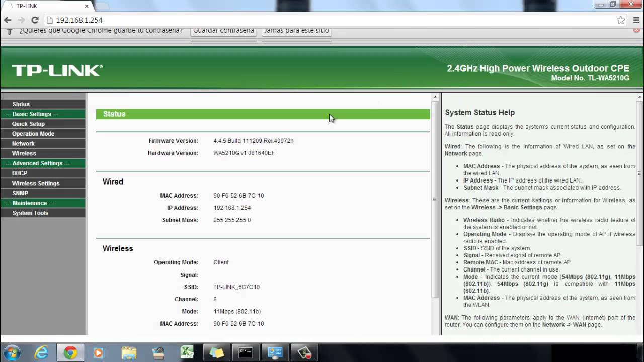Dismiss the save-password infobar with its X
This screenshot has height=362, width=644.
(636, 30)
